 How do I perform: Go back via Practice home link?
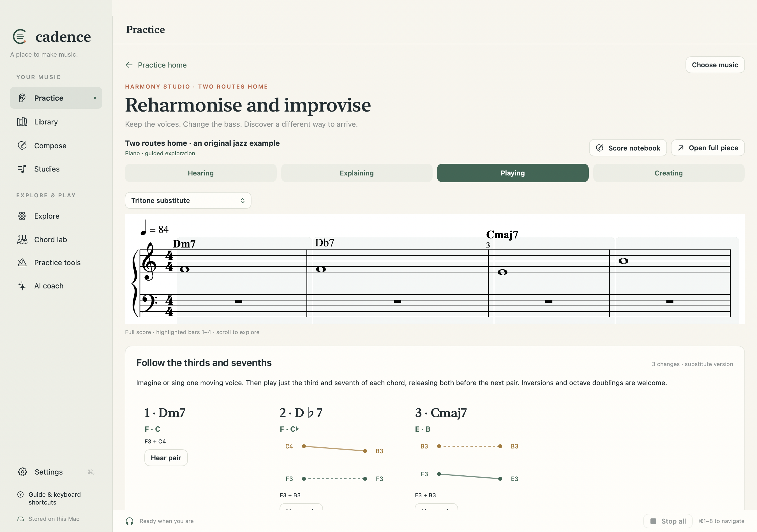(x=156, y=65)
